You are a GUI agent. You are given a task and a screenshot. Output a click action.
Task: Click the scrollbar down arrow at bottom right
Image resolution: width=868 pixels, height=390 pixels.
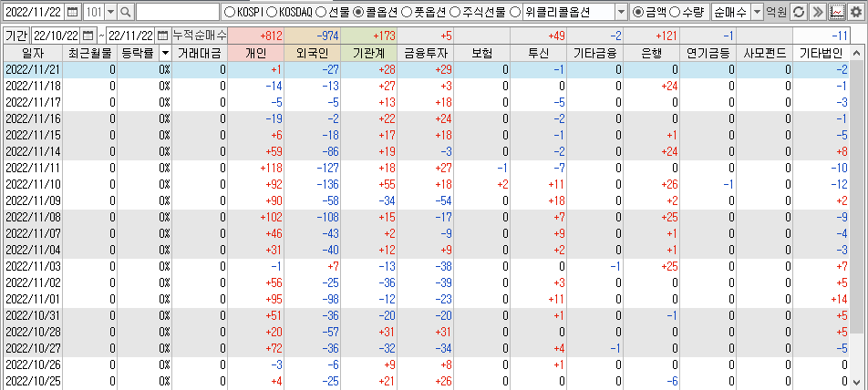[x=860, y=382]
